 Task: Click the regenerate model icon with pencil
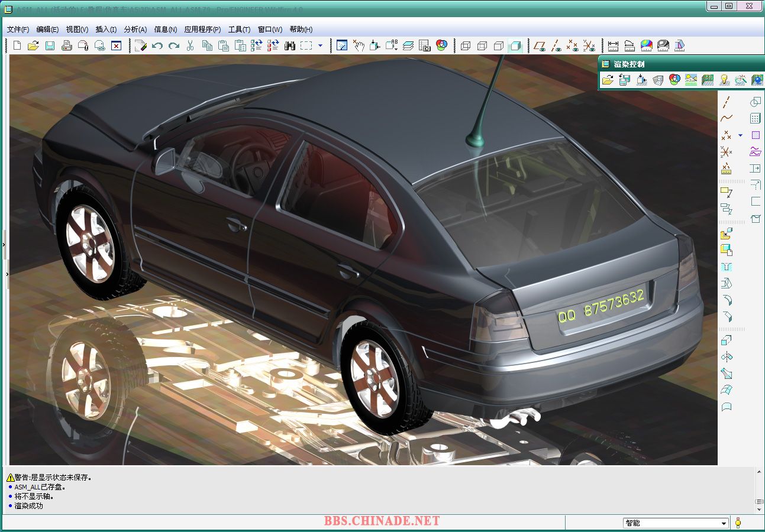coord(140,46)
